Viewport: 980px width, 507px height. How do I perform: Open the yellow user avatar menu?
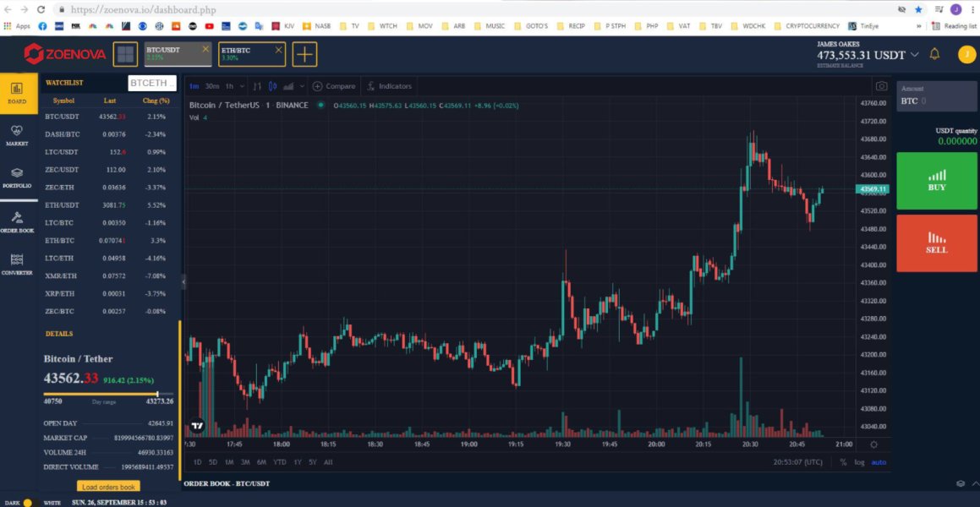[x=966, y=54]
